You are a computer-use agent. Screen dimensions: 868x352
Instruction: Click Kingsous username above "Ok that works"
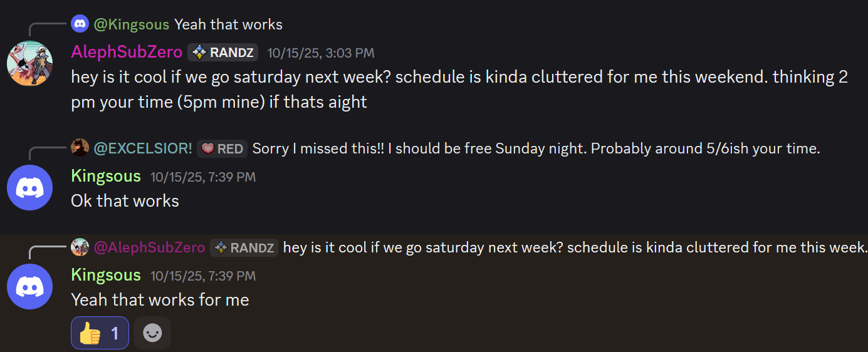click(106, 176)
